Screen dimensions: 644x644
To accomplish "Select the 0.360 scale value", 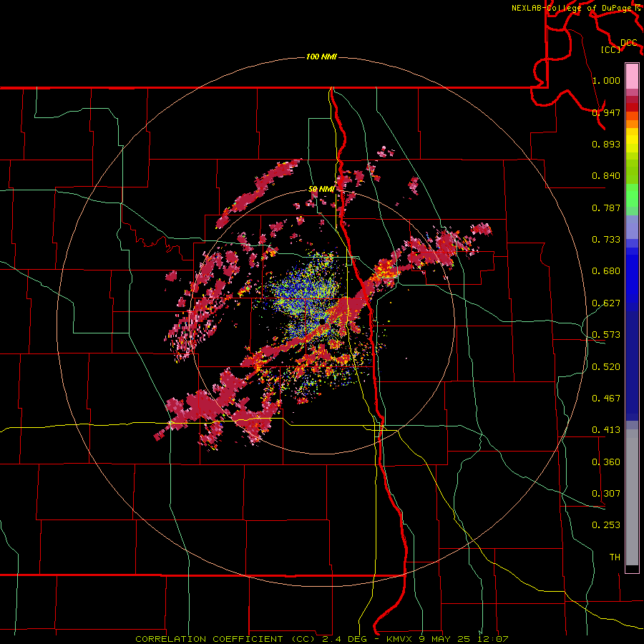I will click(606, 462).
